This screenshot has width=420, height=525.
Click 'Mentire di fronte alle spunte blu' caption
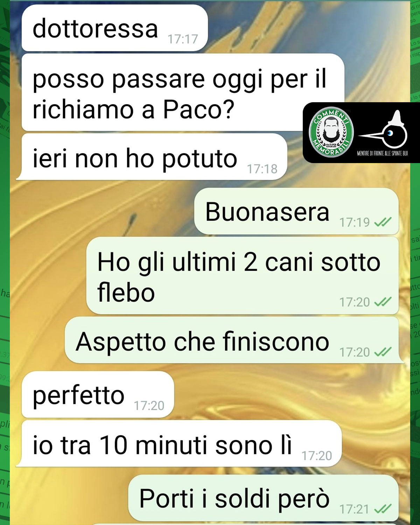point(383,153)
